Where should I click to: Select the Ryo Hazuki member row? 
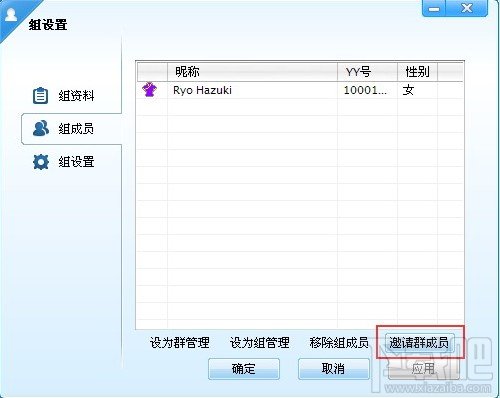[300, 90]
